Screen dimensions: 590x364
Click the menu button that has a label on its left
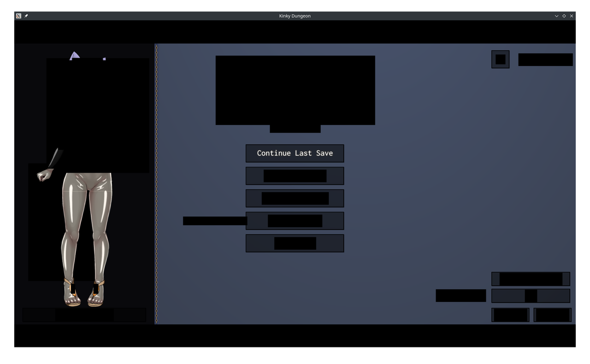[295, 220]
